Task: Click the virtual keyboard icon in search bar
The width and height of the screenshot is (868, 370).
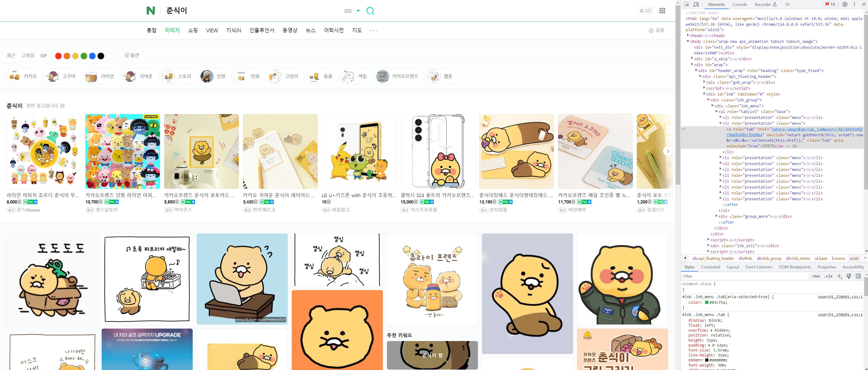Action: (348, 11)
